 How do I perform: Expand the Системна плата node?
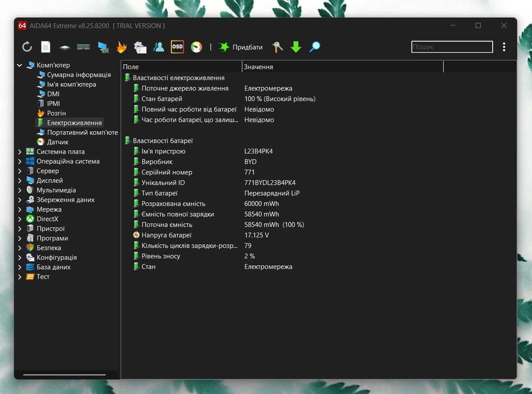coord(20,152)
